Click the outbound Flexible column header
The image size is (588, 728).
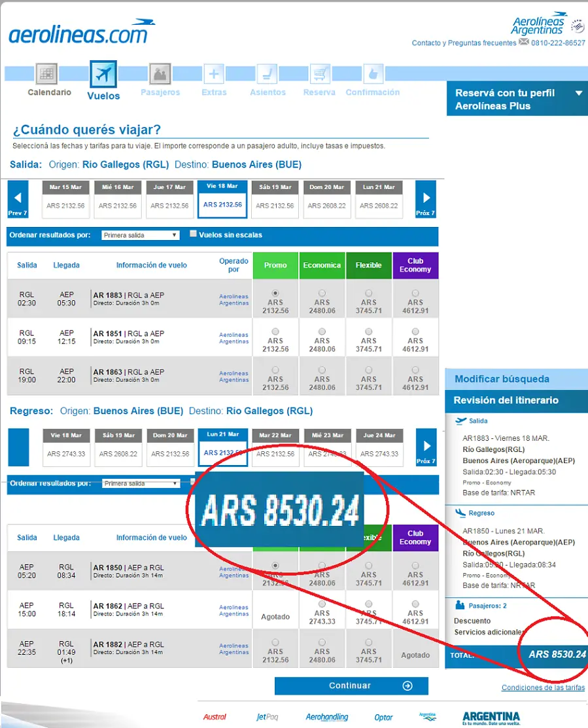click(x=368, y=265)
